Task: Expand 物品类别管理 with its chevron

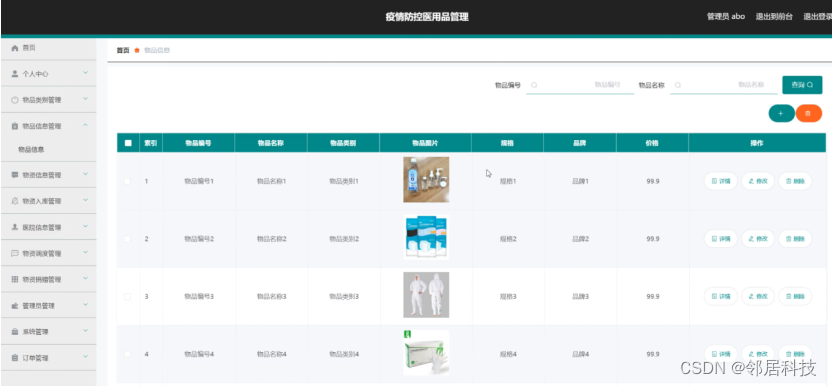Action: point(85,99)
